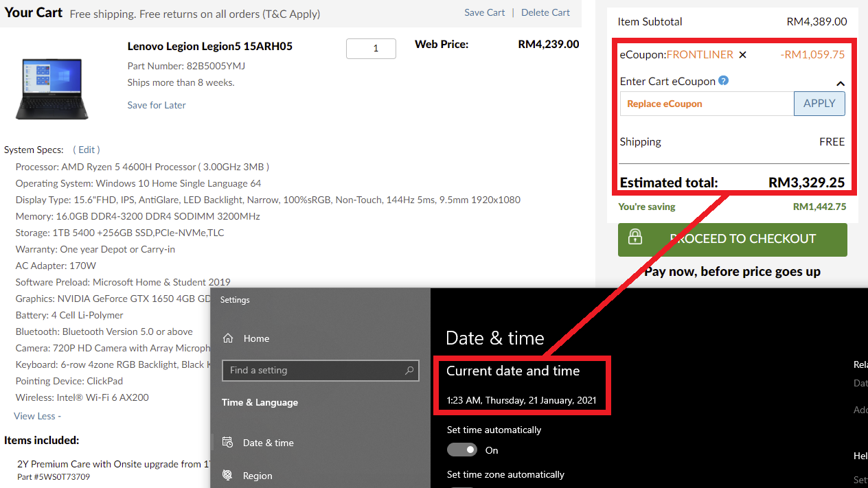Turn off Set time automatically
This screenshot has height=488, width=868.
coord(462,450)
